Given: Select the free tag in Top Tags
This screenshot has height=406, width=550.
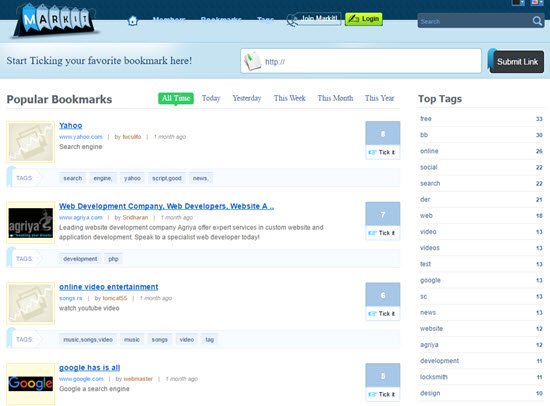Looking at the screenshot, I should coord(426,119).
